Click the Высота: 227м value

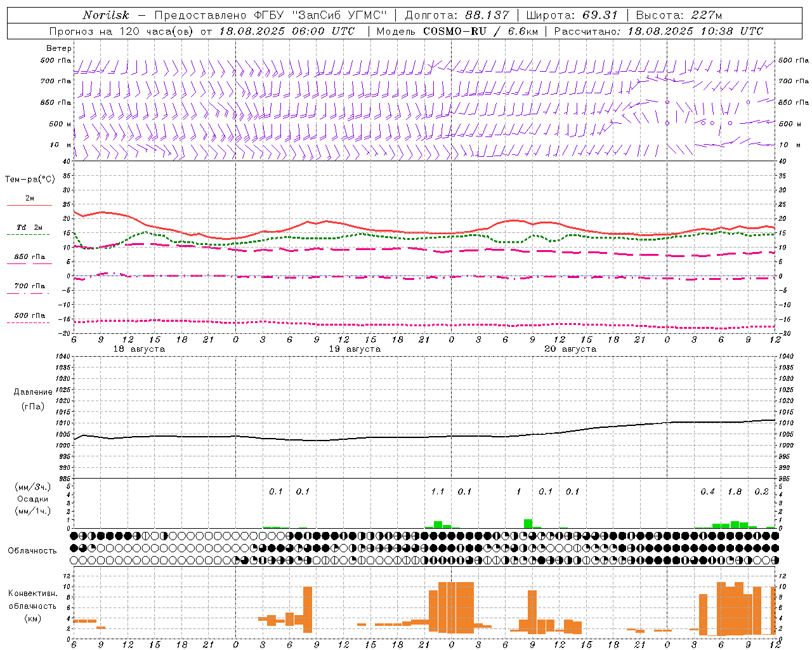[x=679, y=15]
